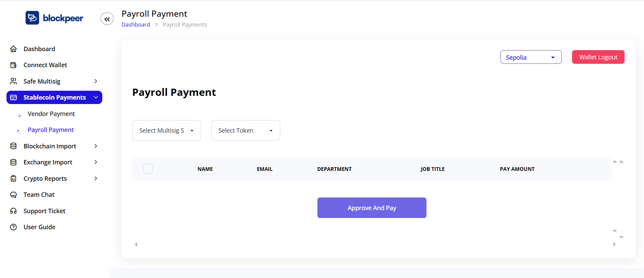Open the Crypto Reports icon
This screenshot has width=644, height=278.
click(13, 178)
